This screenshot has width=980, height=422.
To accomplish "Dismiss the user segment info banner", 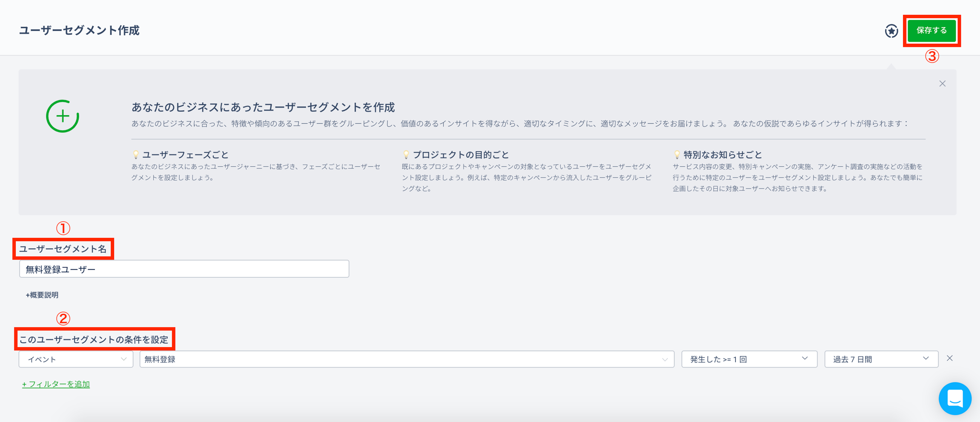I will pos(942,84).
